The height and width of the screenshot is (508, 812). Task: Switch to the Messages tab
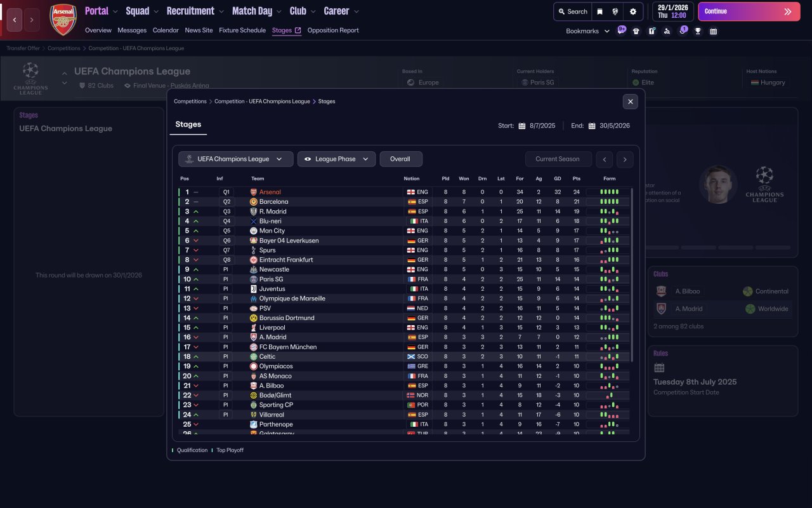[x=132, y=30]
